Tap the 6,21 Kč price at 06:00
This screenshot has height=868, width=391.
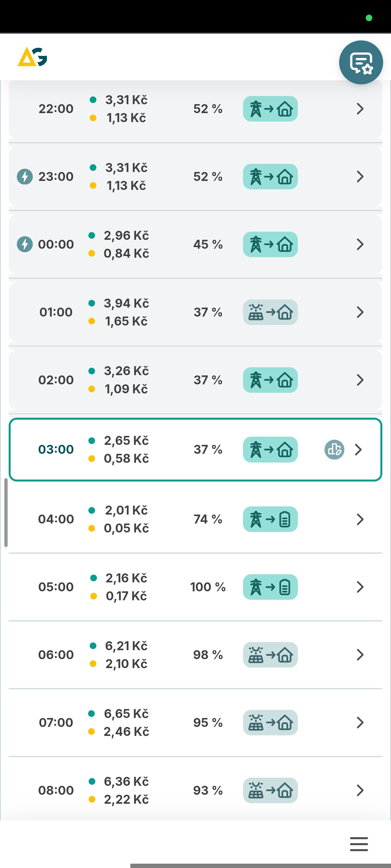pos(126,646)
